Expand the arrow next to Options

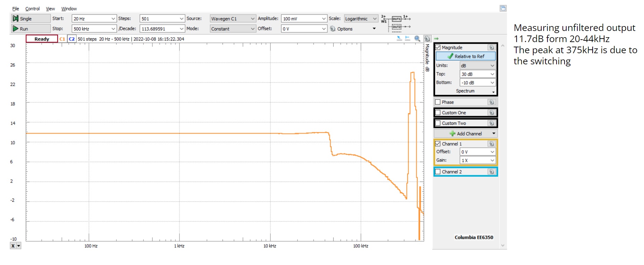pyautogui.click(x=374, y=29)
